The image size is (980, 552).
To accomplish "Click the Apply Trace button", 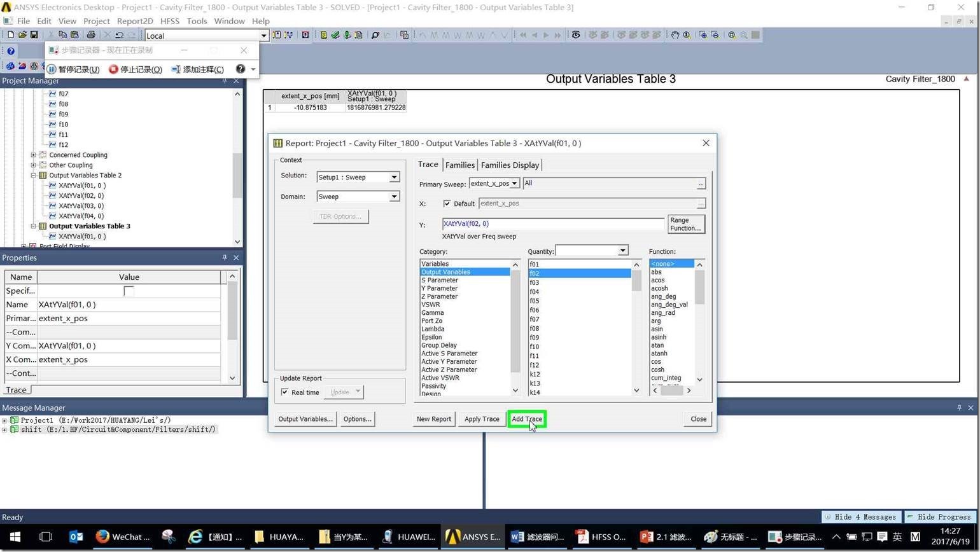I will coord(482,419).
